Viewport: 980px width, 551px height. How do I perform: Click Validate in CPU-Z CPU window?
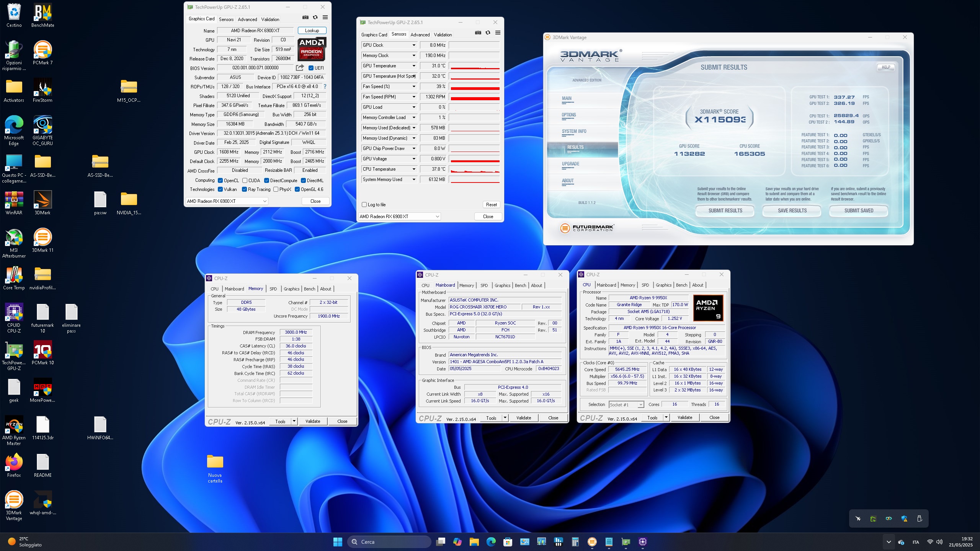point(684,417)
